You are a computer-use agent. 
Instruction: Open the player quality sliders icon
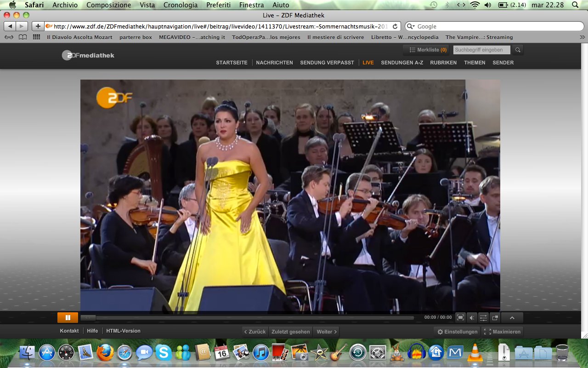(x=483, y=317)
